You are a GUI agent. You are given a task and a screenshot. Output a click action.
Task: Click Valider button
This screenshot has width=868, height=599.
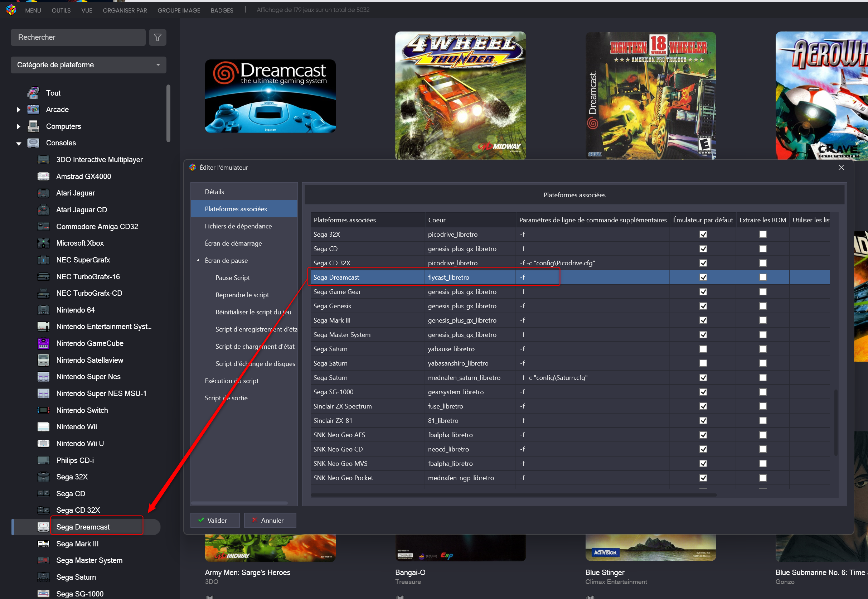pos(214,520)
